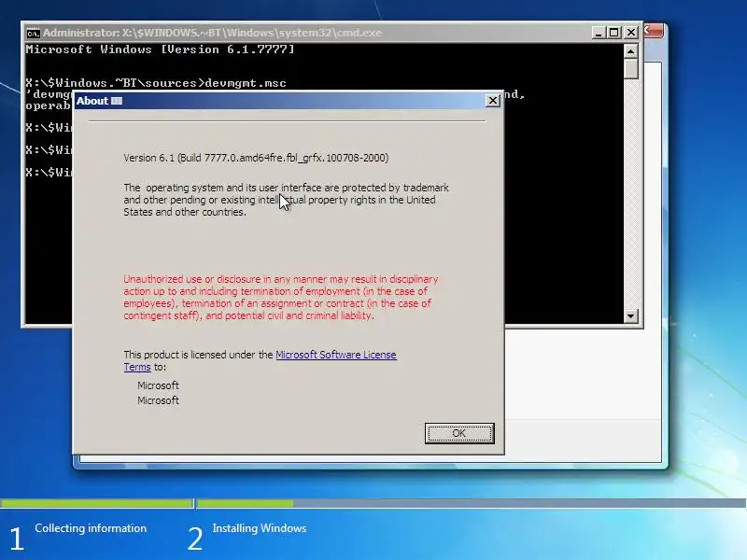
Task: Click the devmgmt.msc command line
Action: (x=156, y=83)
